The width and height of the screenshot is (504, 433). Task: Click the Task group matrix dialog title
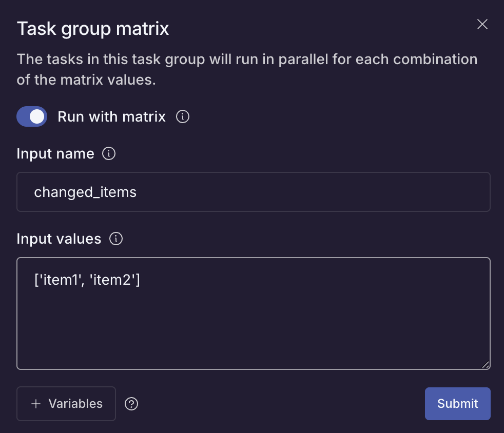click(92, 29)
